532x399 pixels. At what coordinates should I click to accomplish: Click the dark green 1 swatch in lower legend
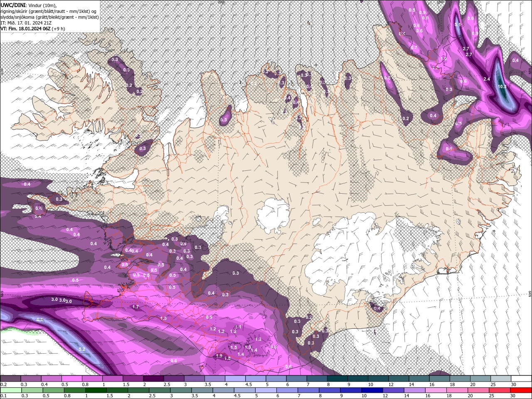[96, 390]
